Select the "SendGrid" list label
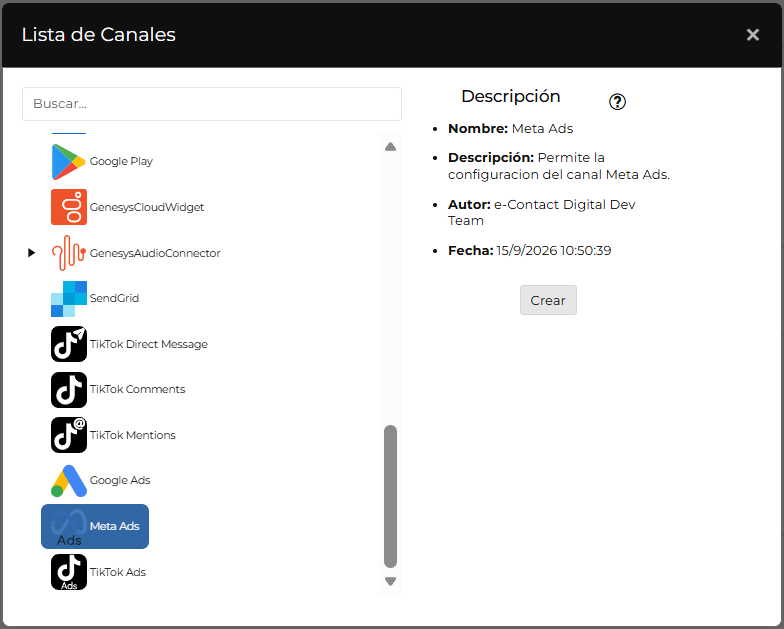The width and height of the screenshot is (784, 629). (x=114, y=298)
